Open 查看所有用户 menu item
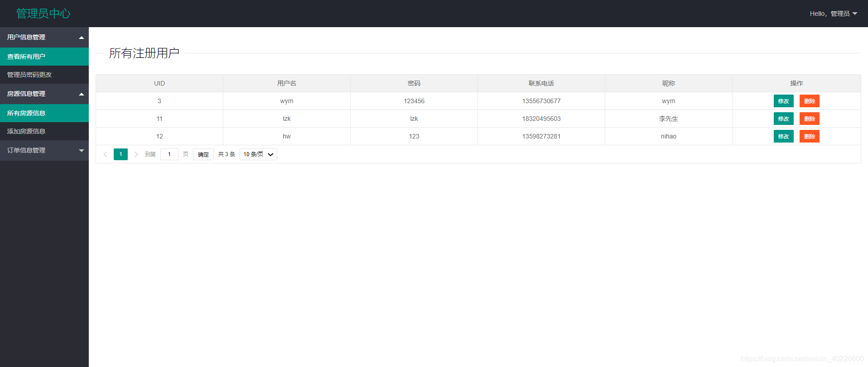The width and height of the screenshot is (868, 367). (x=44, y=57)
